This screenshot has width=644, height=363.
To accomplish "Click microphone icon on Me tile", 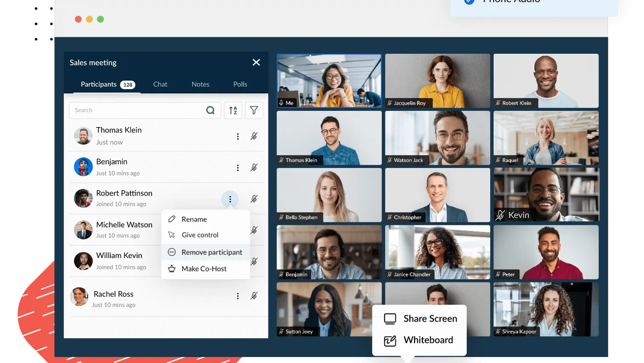I will 281,103.
